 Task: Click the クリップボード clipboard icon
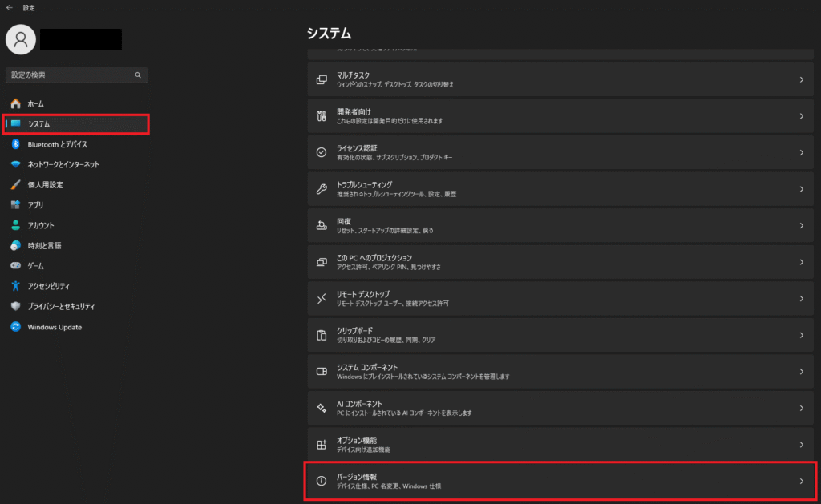[x=322, y=335]
